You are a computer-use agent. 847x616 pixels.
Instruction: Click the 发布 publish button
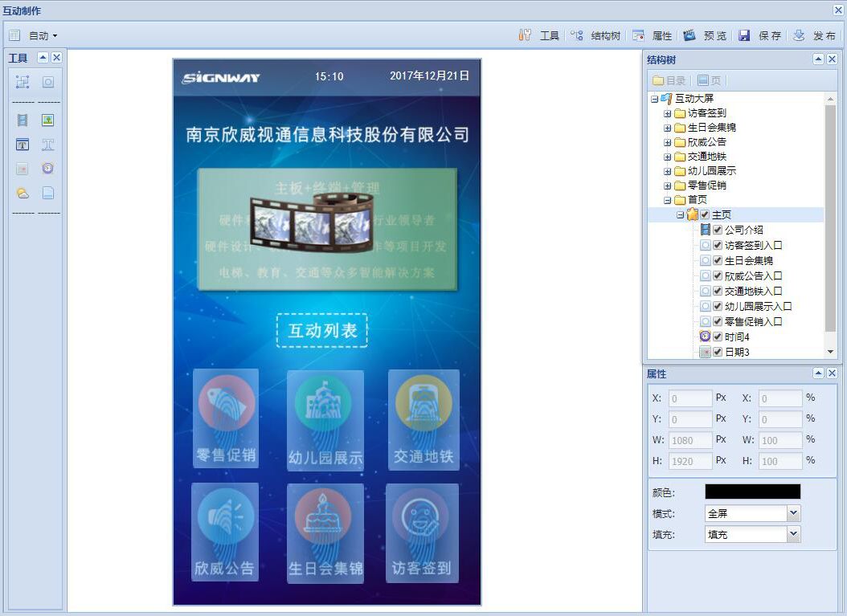[x=815, y=36]
